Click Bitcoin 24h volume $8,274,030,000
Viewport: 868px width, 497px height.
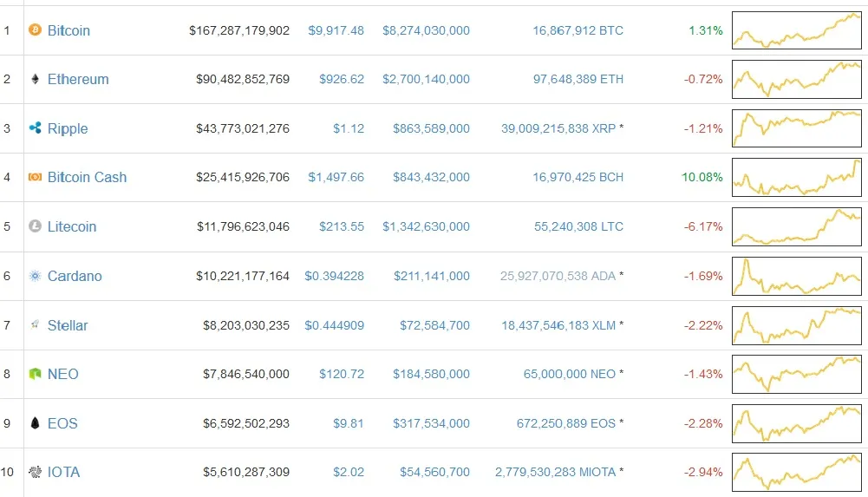(x=426, y=30)
